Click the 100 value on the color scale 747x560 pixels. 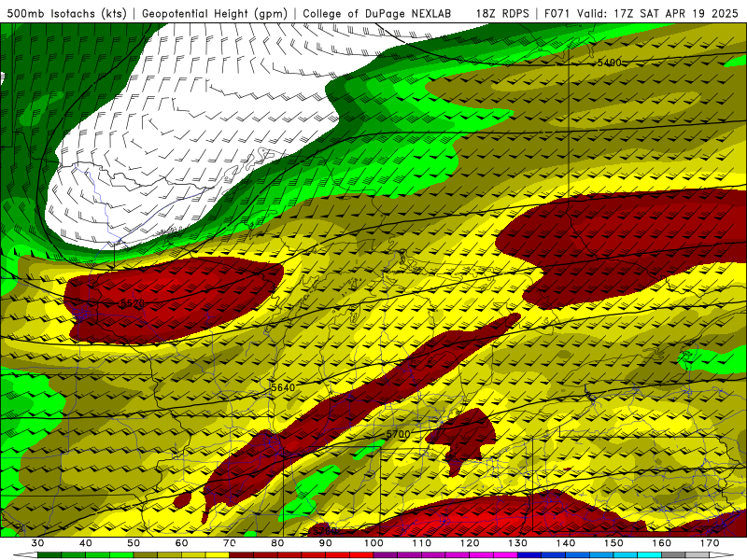pos(373,543)
